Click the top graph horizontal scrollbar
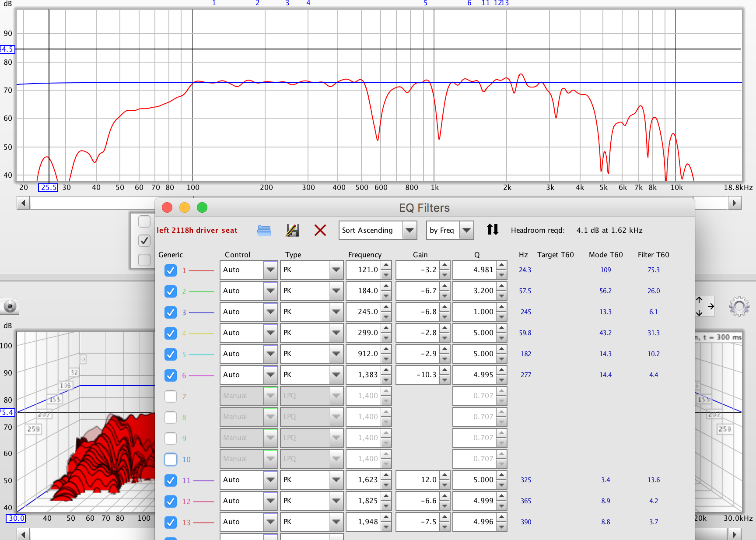 pos(379,203)
